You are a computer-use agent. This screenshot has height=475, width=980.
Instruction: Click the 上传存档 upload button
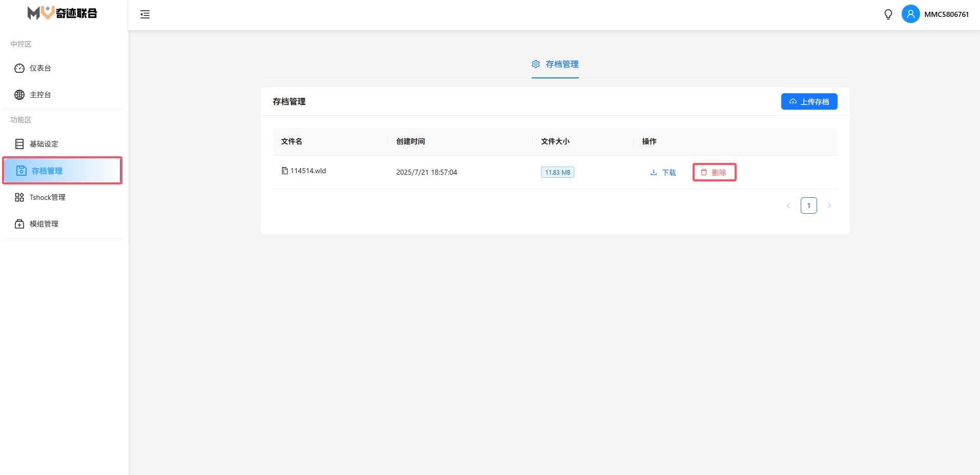809,101
